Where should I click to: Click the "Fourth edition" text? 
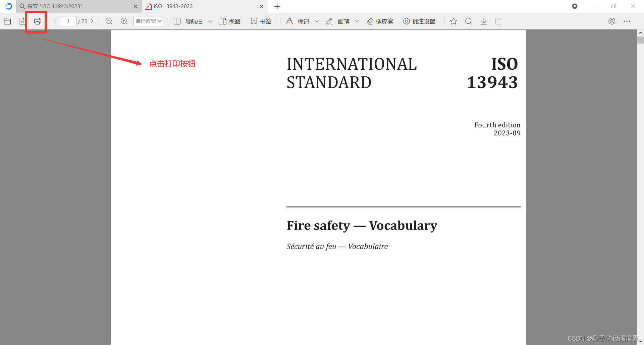pos(497,125)
